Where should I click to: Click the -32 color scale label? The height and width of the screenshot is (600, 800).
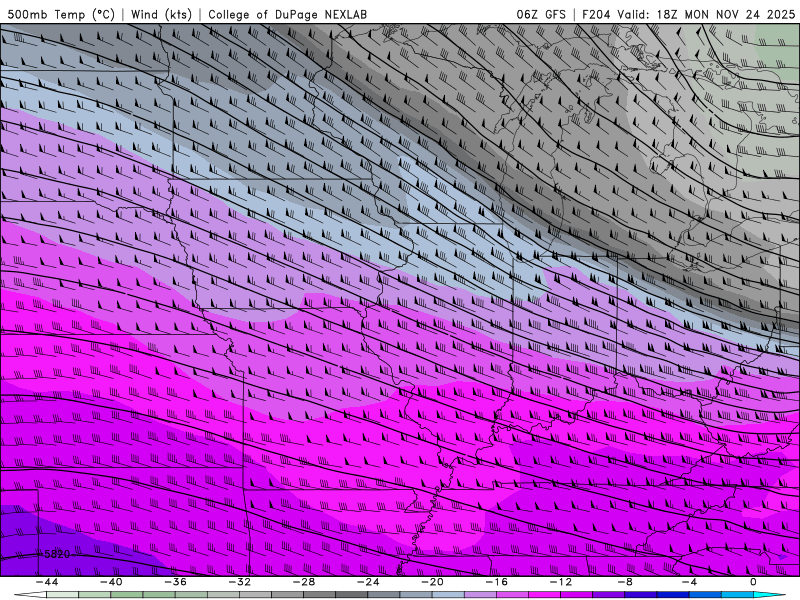tap(240, 582)
